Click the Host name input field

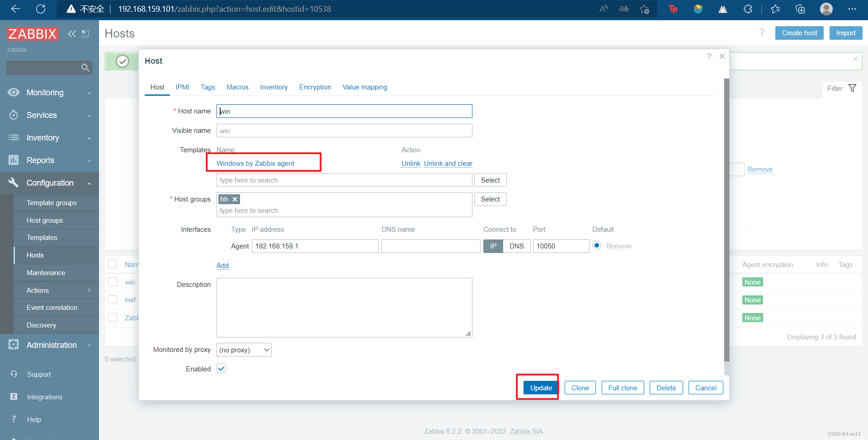344,111
